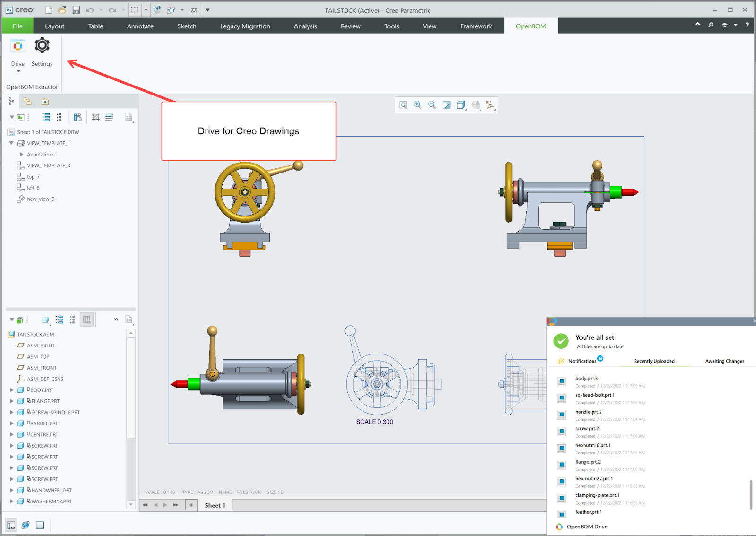
Task: Select body.prt.3 in recently uploaded list
Action: click(x=586, y=378)
